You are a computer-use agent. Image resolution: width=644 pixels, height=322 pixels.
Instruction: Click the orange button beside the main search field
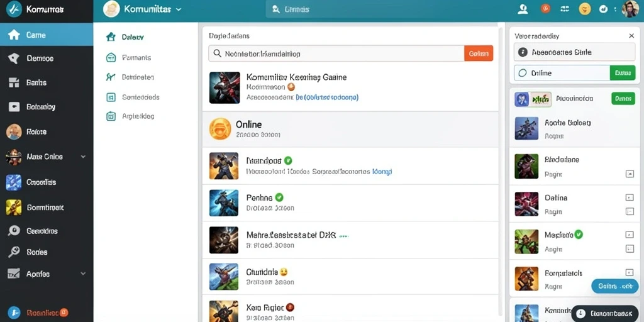pos(479,53)
